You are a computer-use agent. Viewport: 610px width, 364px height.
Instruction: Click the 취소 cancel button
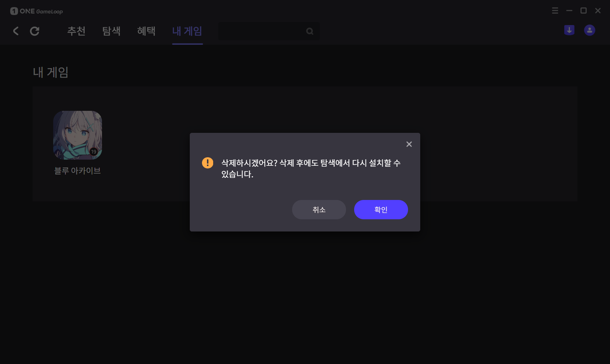(x=319, y=209)
